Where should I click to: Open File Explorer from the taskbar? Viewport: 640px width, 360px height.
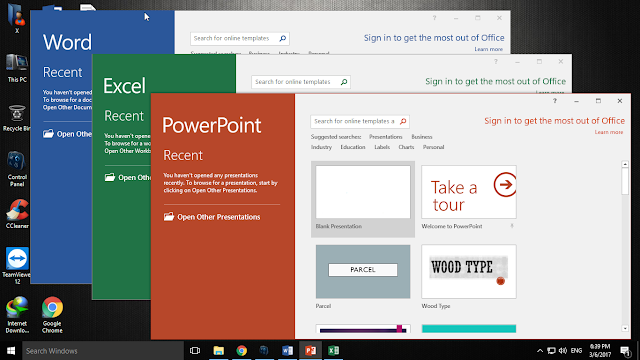(219, 351)
